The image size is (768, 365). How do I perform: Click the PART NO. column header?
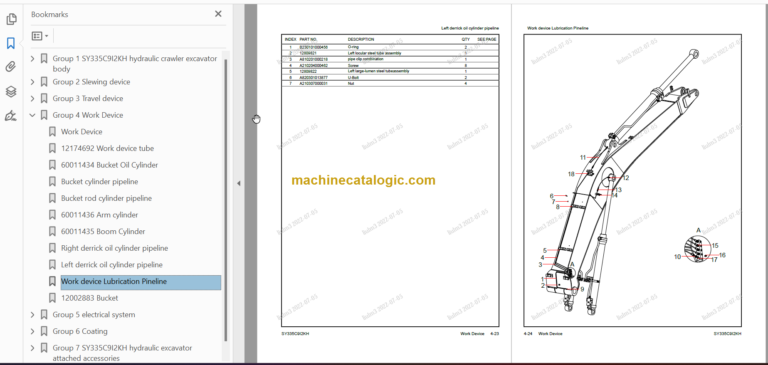tap(309, 39)
